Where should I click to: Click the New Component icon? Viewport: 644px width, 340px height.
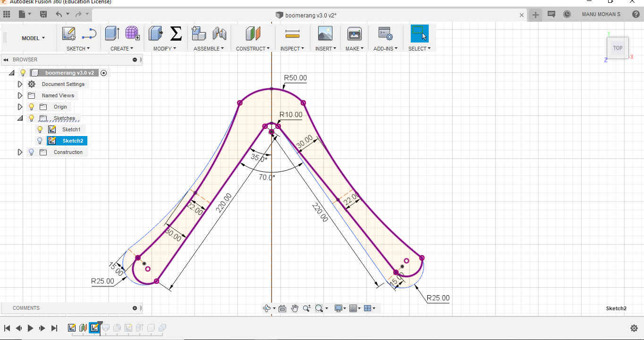199,33
